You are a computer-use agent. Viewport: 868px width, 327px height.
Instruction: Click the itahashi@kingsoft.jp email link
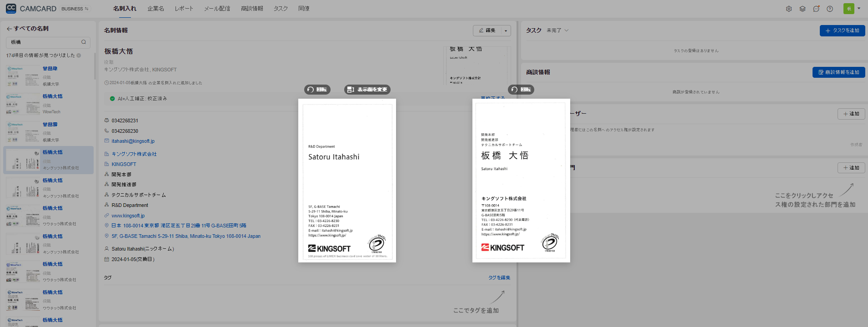click(133, 141)
